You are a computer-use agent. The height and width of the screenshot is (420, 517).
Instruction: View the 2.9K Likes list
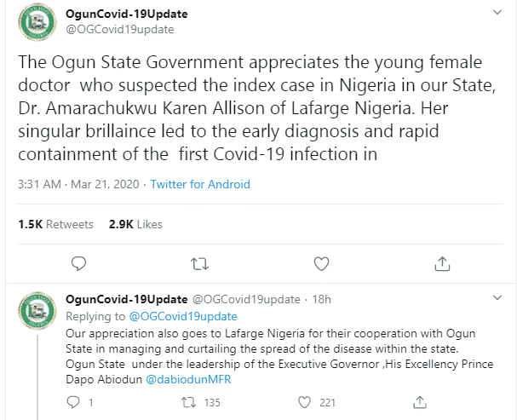point(135,224)
